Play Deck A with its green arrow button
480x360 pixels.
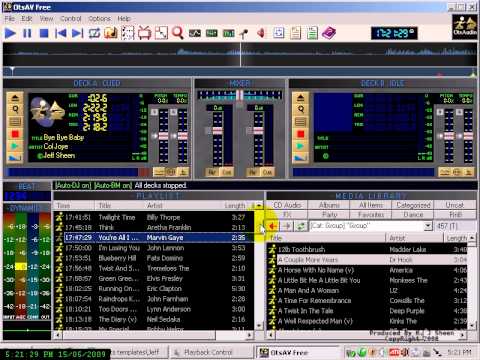(x=15, y=146)
